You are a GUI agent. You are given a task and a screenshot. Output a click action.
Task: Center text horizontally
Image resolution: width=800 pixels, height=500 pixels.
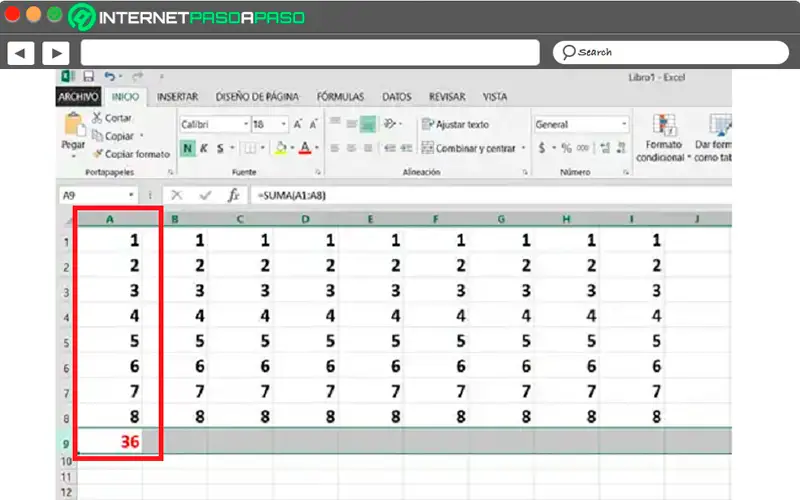point(352,148)
